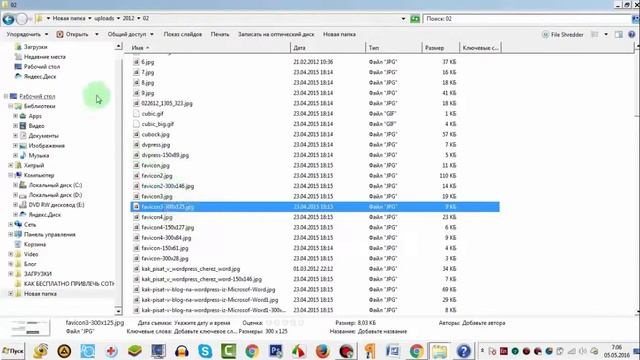The image size is (640, 360).
Task: Open Корзина in navigation tree
Action: 35,244
